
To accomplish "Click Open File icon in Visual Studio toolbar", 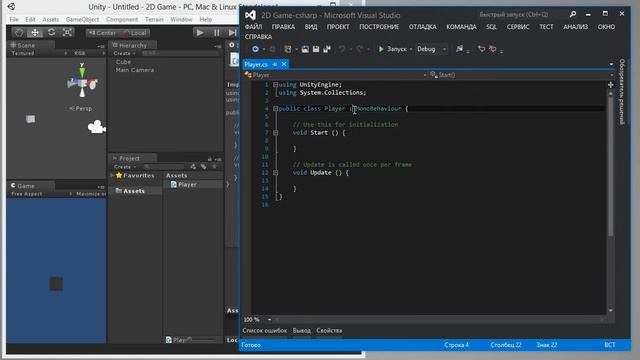I will [x=305, y=49].
